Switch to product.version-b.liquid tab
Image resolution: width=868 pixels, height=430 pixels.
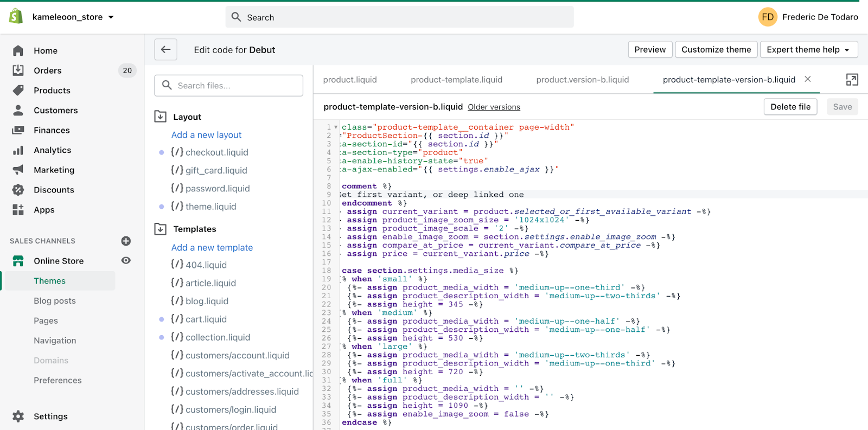(x=582, y=80)
